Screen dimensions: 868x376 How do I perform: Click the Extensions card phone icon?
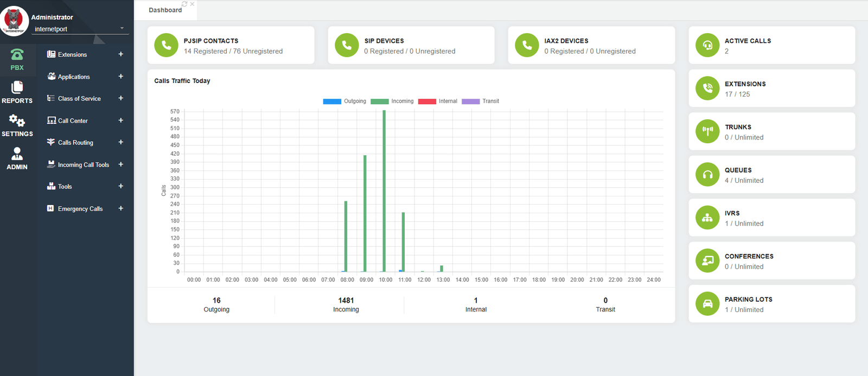[x=707, y=88]
